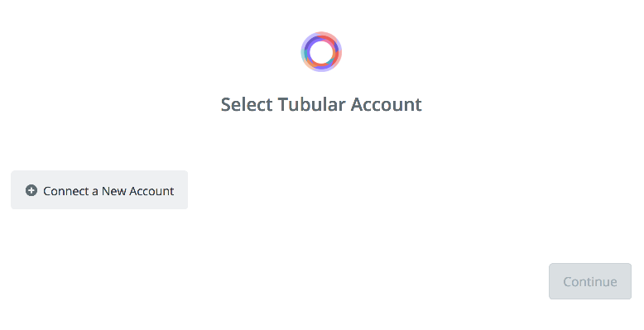The width and height of the screenshot is (644, 330).
Task: Click the grayed-out Continue button
Action: [590, 281]
